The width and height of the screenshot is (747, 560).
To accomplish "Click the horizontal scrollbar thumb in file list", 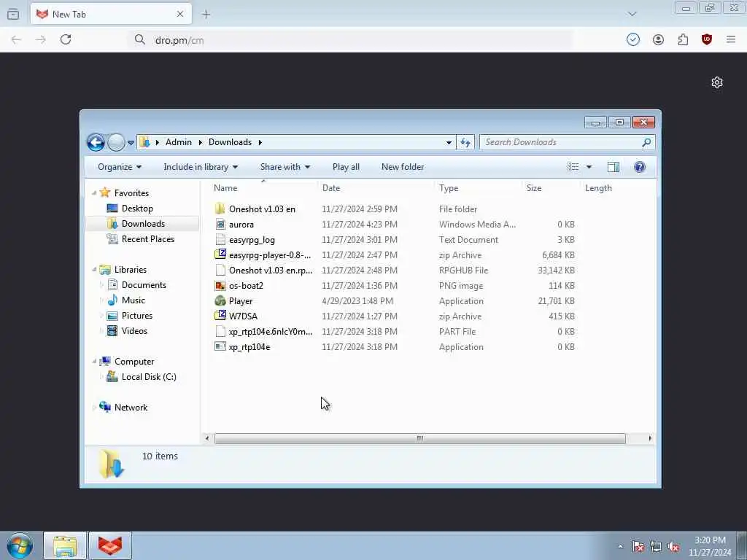I will pyautogui.click(x=419, y=438).
